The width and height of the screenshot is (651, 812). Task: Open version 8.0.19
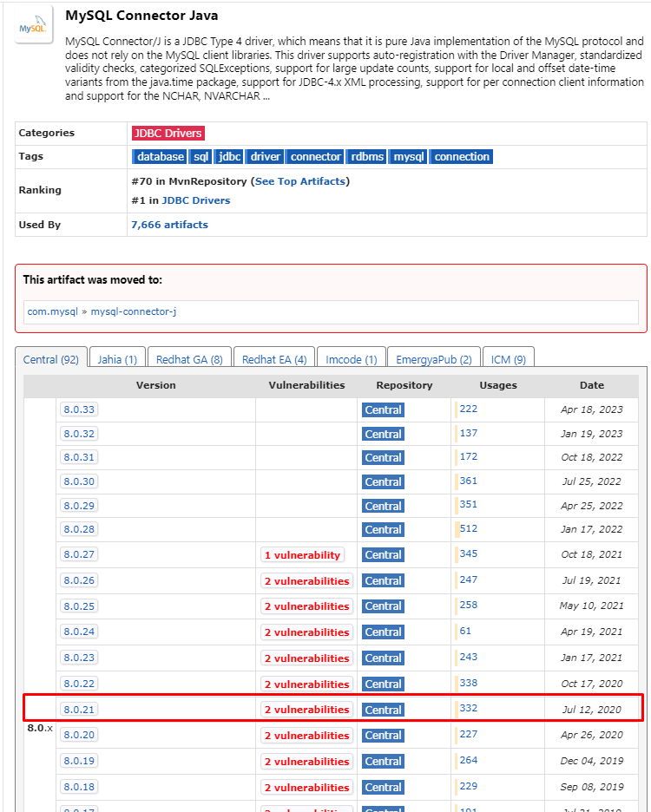79,761
